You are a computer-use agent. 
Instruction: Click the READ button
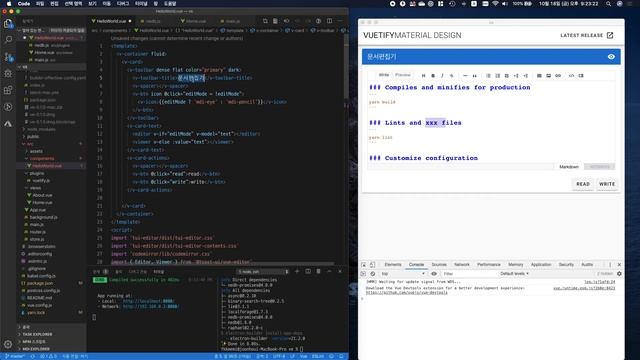click(582, 184)
